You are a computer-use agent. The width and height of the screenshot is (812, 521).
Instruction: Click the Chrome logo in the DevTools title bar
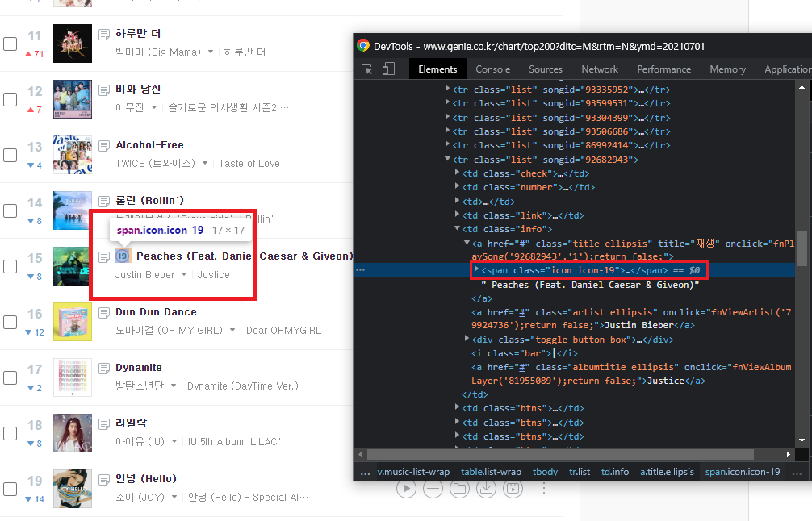[x=363, y=45]
